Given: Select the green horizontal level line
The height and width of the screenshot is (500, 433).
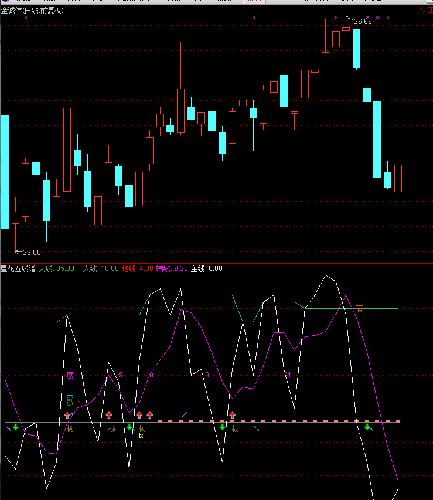Looking at the screenshot, I should coord(351,309).
